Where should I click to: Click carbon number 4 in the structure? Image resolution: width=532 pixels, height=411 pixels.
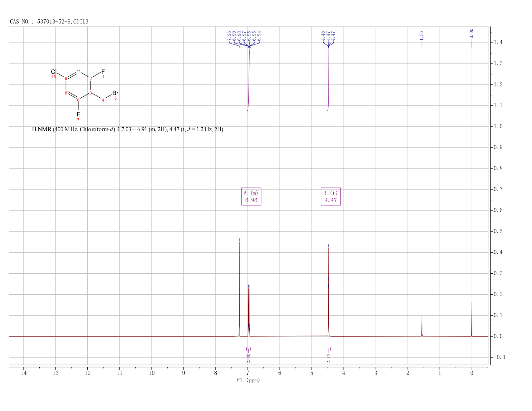pos(103,100)
